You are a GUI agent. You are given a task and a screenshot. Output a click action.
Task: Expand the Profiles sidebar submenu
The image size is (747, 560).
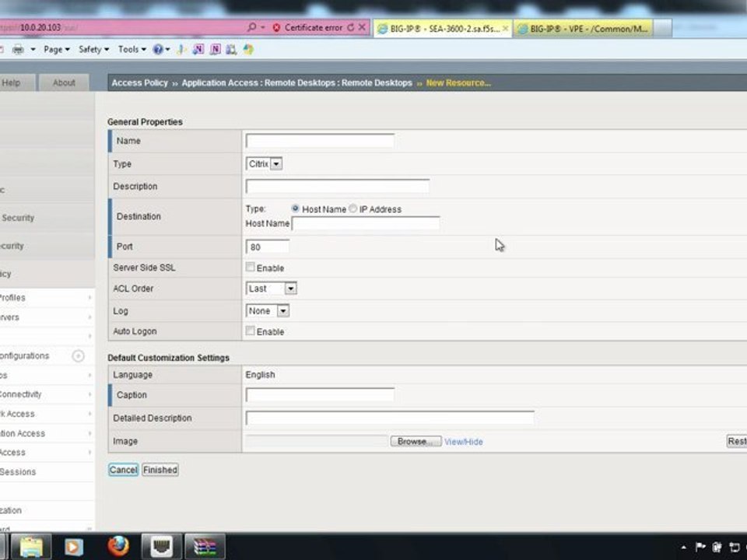[x=89, y=298]
